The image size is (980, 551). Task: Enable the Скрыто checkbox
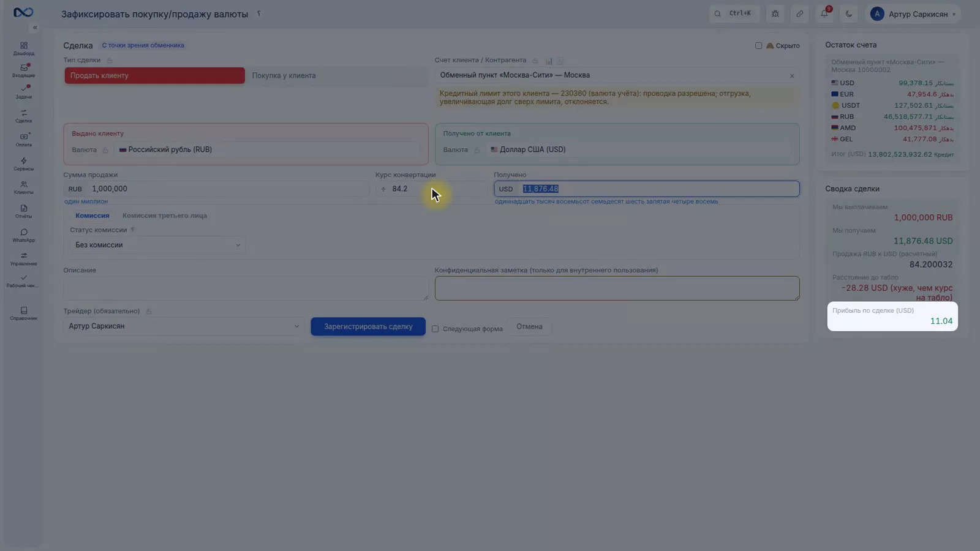coord(758,45)
